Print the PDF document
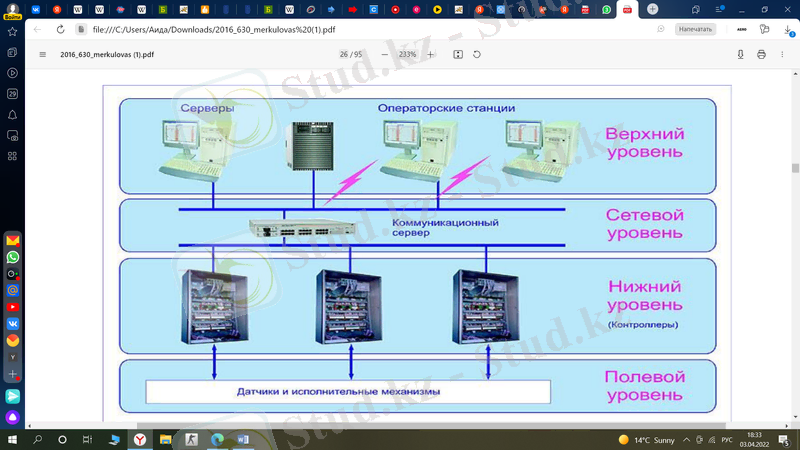Image resolution: width=800 pixels, height=450 pixels. click(761, 55)
